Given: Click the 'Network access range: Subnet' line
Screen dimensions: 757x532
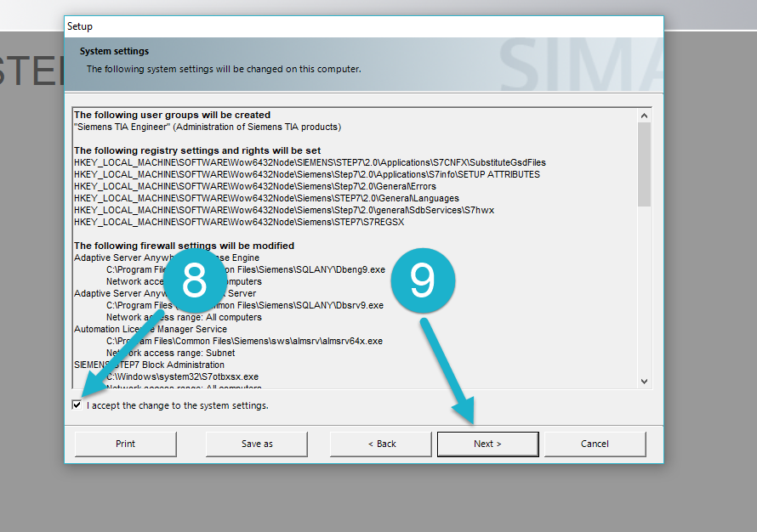Looking at the screenshot, I should tap(170, 353).
